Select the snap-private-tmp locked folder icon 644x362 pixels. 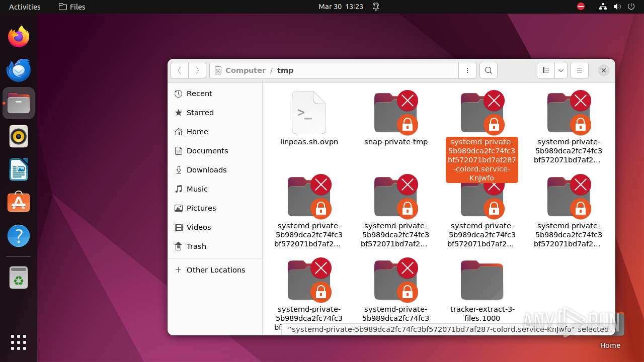click(396, 113)
